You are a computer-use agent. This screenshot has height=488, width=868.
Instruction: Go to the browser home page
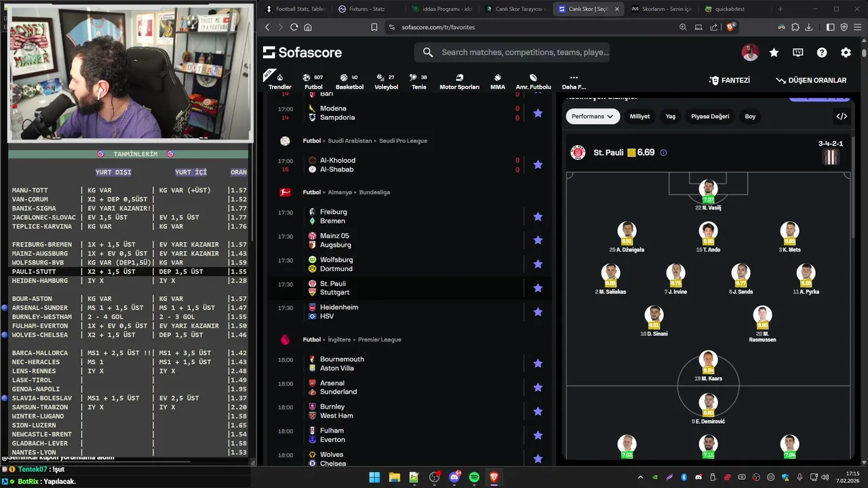pyautogui.click(x=308, y=27)
